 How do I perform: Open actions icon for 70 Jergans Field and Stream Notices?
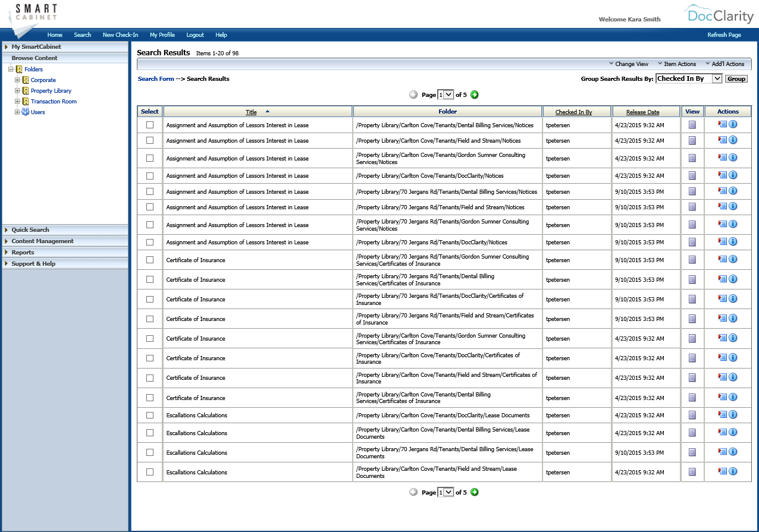pos(723,206)
